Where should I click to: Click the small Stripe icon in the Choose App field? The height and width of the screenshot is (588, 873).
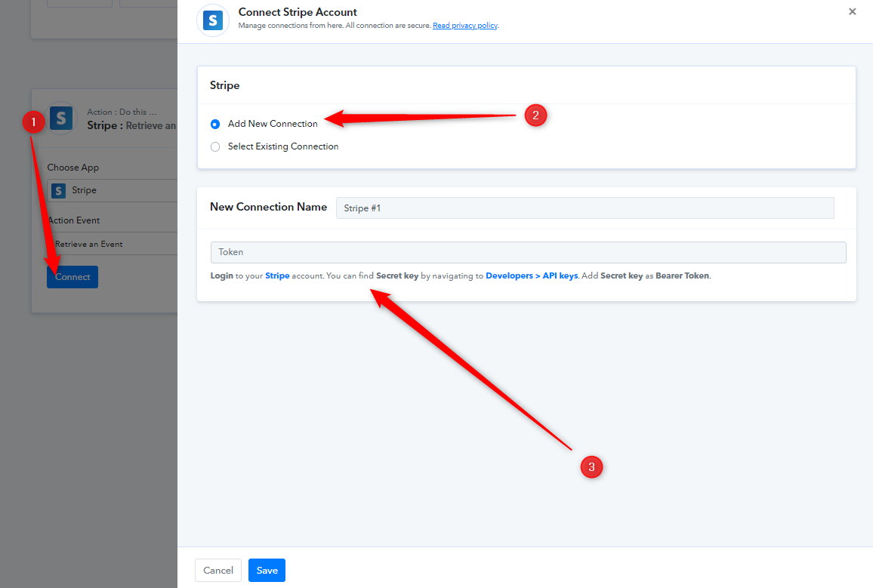click(58, 191)
